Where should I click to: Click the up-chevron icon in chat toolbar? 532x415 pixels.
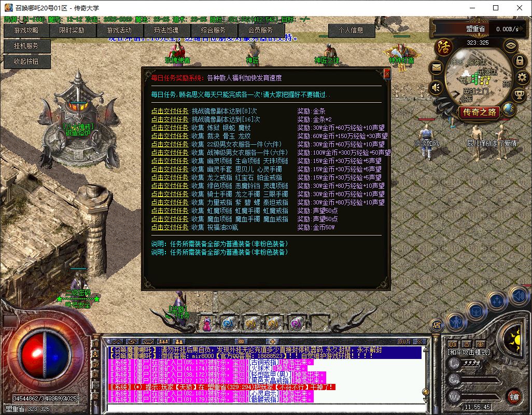coord(117,342)
